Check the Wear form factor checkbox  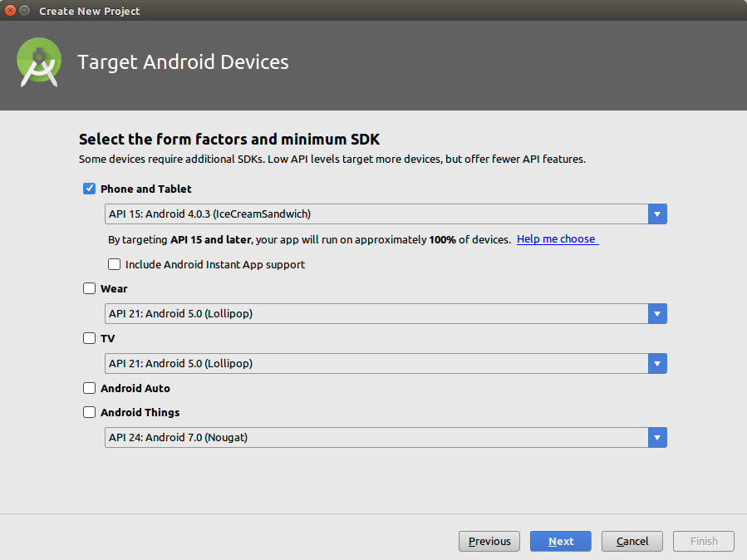[90, 288]
